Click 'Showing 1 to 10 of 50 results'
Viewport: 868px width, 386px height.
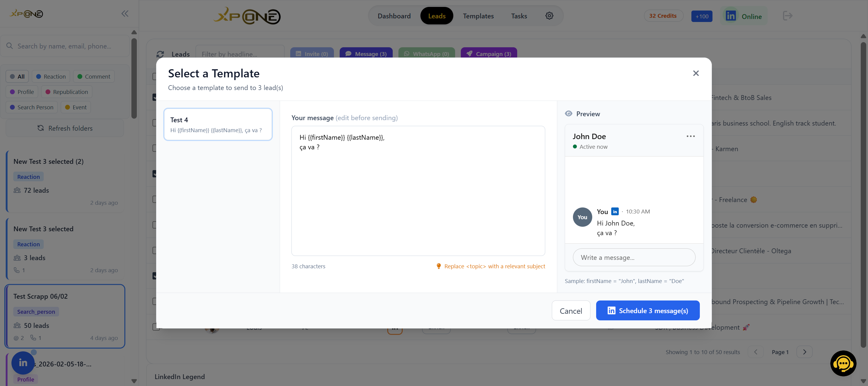tap(703, 352)
